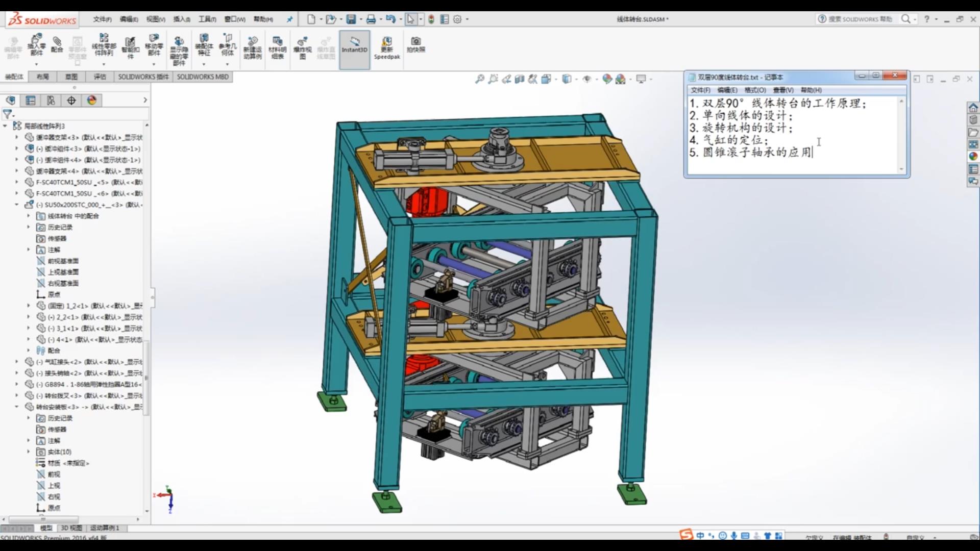Click Edit Appearance color-ball in view toolbar

pos(607,79)
